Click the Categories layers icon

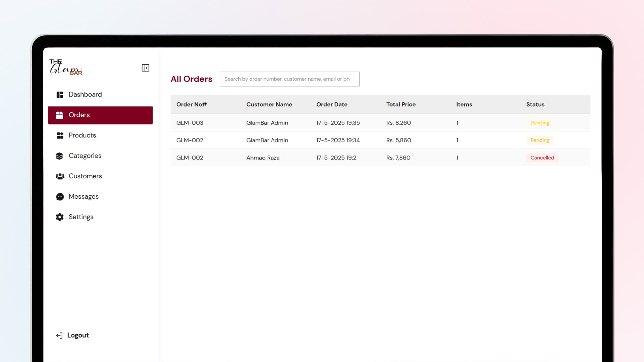pos(59,156)
